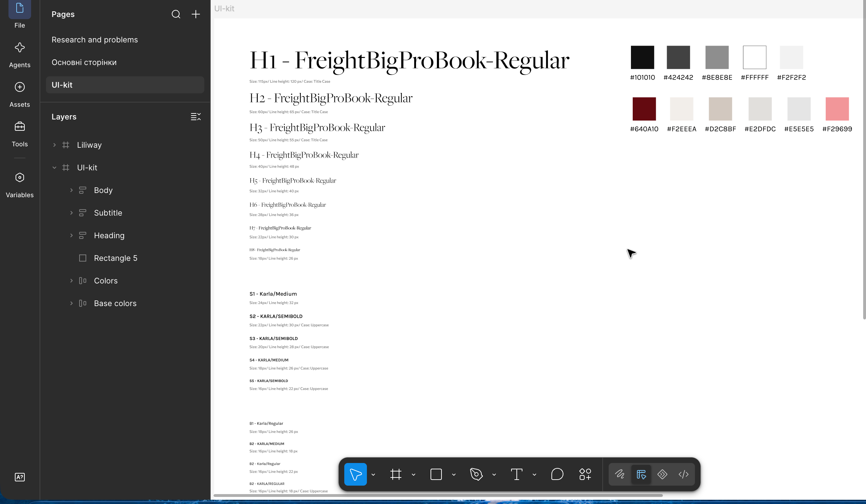Select the Rectangle 5 layer
This screenshot has height=504, width=866.
[x=125, y=258]
